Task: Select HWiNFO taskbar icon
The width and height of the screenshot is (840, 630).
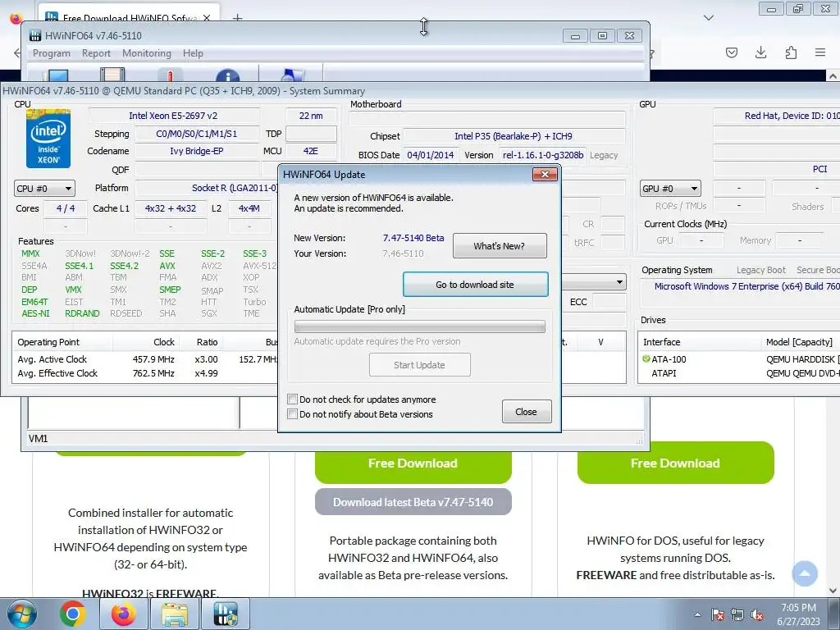Action: pyautogui.click(x=226, y=614)
